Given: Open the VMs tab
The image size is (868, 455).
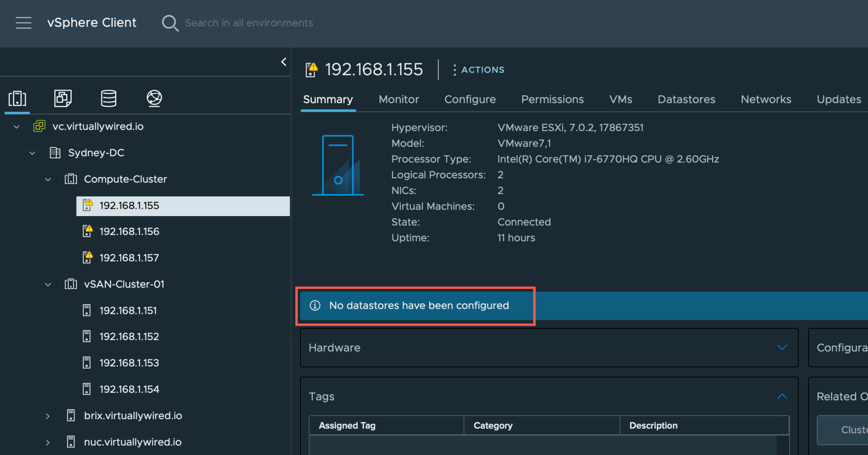Looking at the screenshot, I should point(620,100).
